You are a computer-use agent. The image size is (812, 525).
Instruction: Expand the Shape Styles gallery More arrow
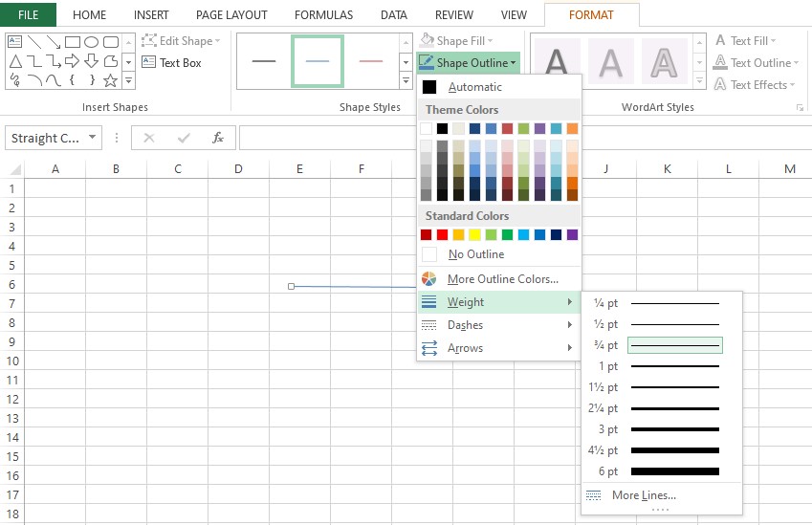[x=406, y=80]
